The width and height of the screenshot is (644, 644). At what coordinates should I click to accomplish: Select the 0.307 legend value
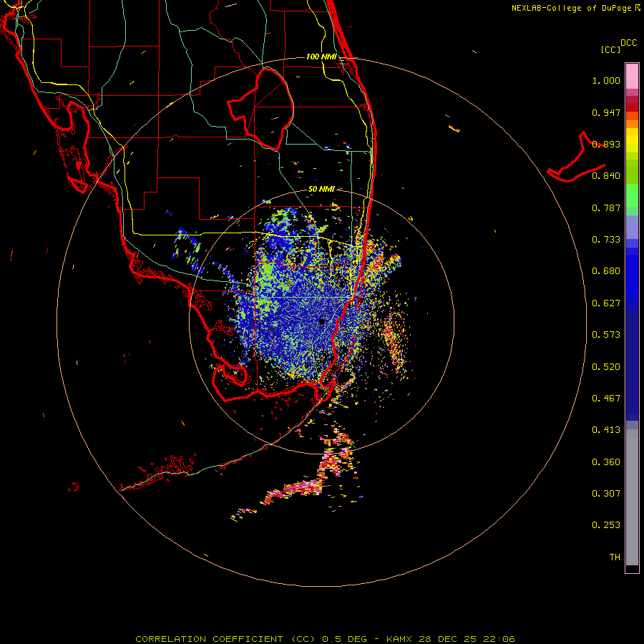[606, 494]
